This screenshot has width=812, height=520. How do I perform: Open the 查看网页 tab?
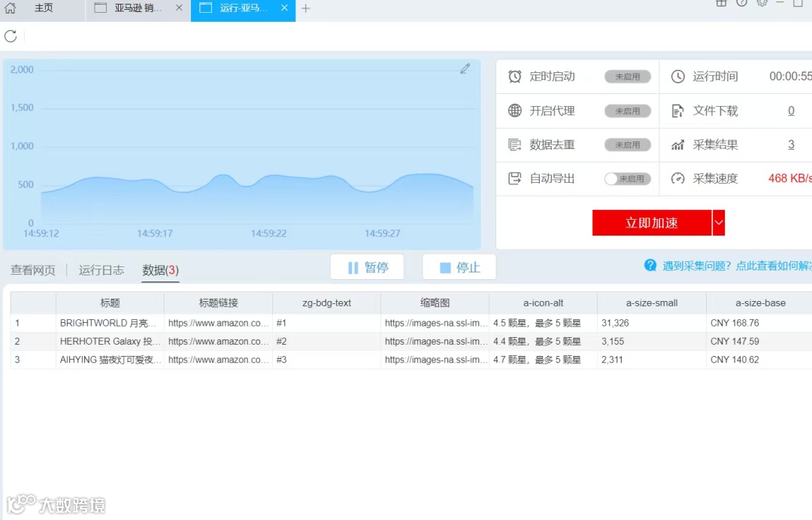(32, 270)
